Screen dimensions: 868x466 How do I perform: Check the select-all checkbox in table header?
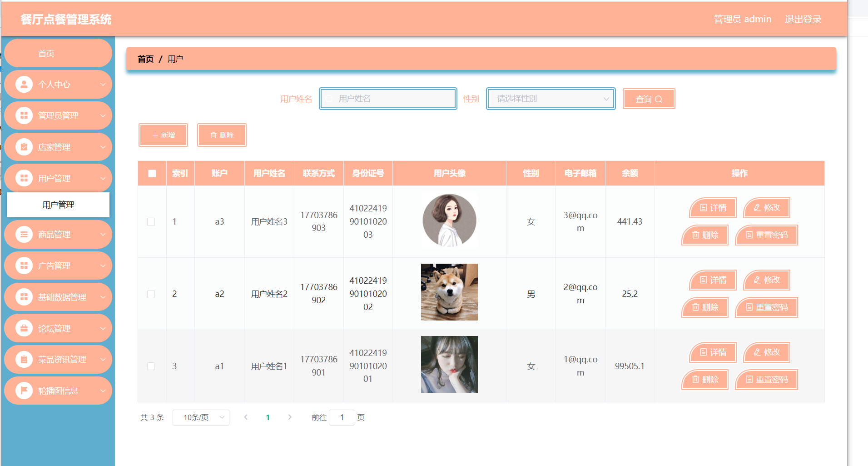tap(152, 173)
